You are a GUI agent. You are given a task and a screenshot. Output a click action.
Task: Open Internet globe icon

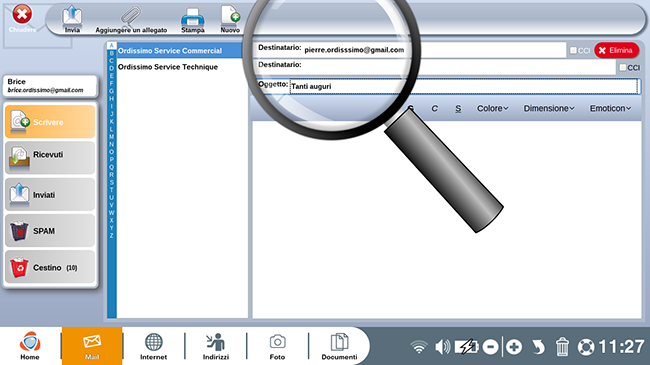(153, 346)
